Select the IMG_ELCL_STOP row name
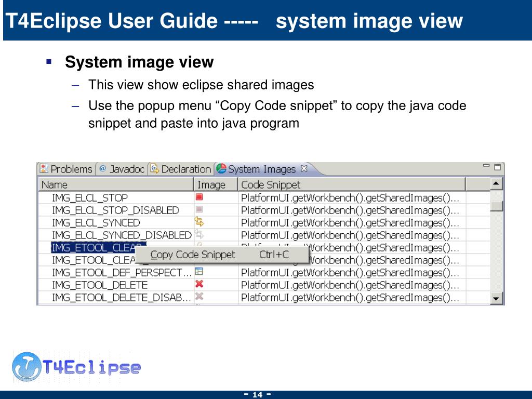 (x=90, y=198)
